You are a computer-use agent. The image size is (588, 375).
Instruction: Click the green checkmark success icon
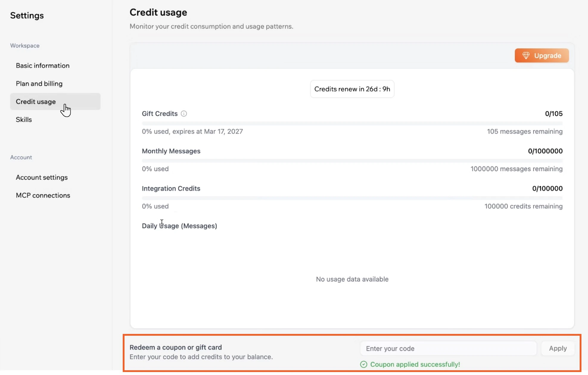click(x=364, y=364)
